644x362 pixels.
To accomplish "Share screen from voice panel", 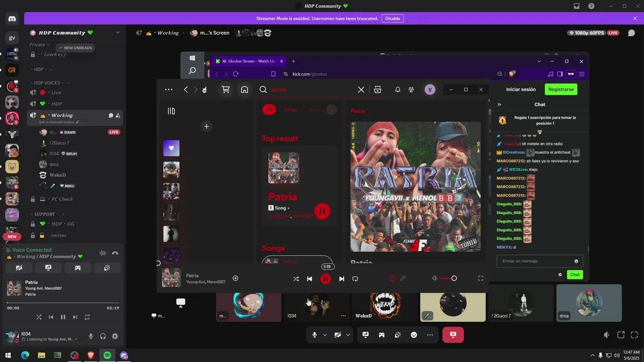I will click(48, 268).
